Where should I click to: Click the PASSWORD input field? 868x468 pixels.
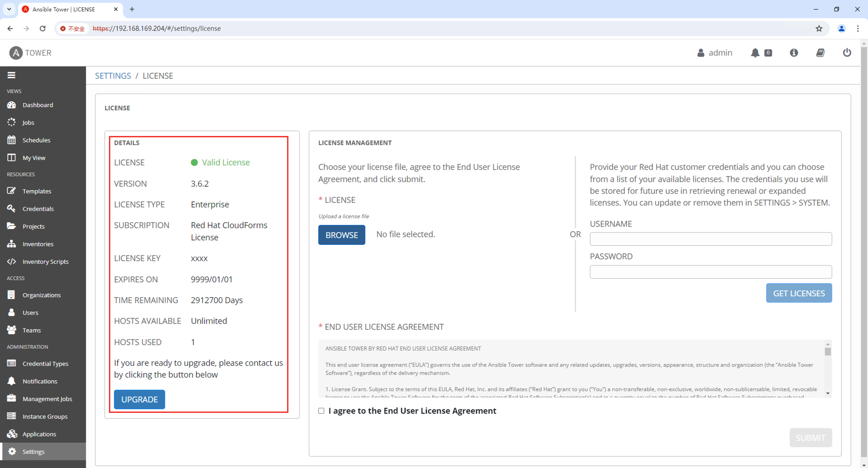[x=711, y=272]
